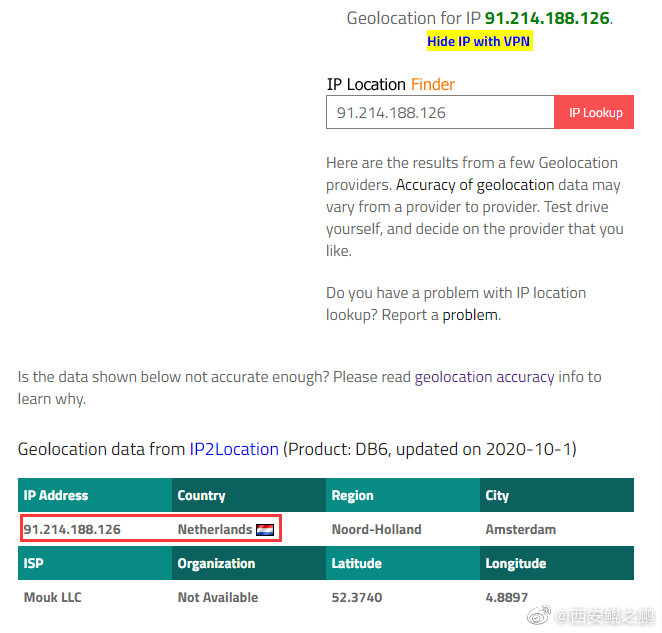
Task: Click the Accuracy of geolocation link
Action: click(475, 185)
